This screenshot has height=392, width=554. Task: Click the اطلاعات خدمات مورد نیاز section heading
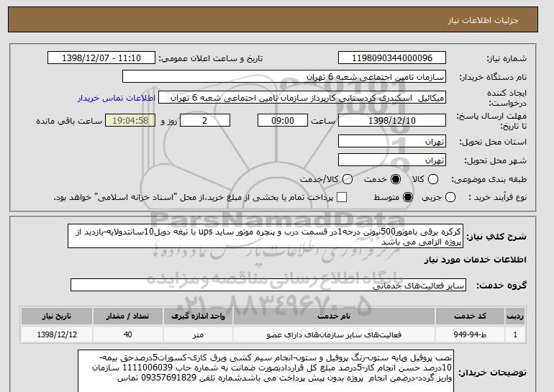coord(475,260)
